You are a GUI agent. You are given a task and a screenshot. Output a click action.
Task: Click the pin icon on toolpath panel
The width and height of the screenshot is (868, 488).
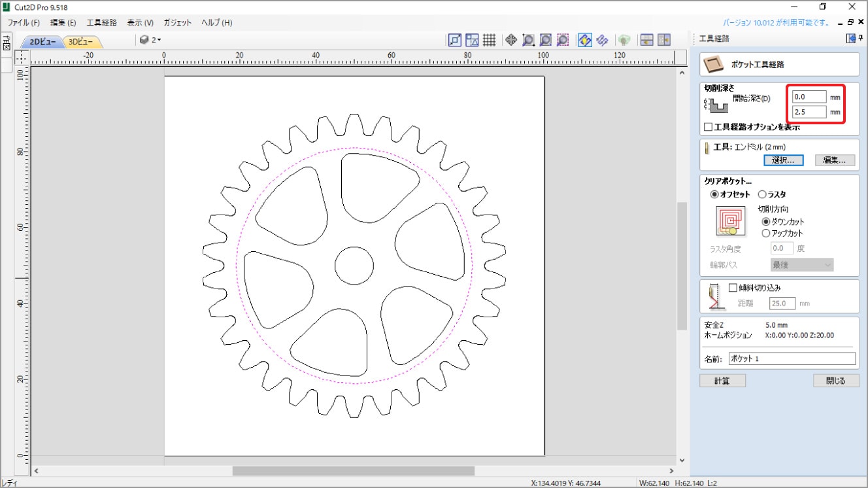[x=861, y=39]
